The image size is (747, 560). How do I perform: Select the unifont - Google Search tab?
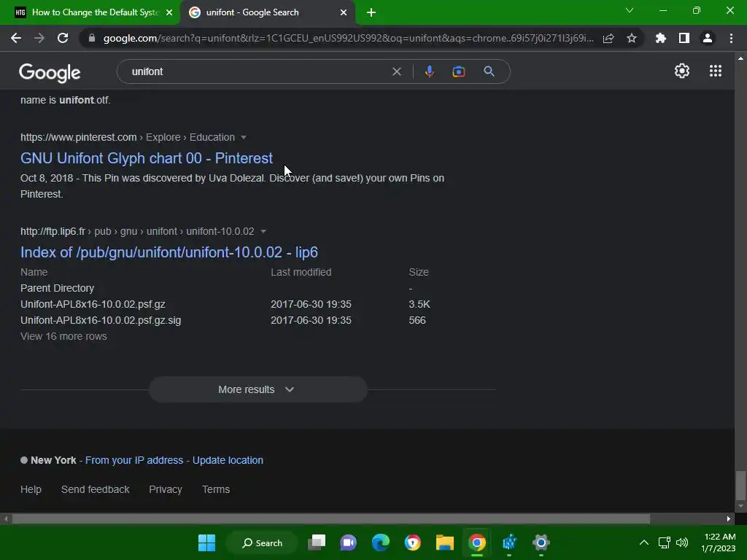[x=268, y=12]
